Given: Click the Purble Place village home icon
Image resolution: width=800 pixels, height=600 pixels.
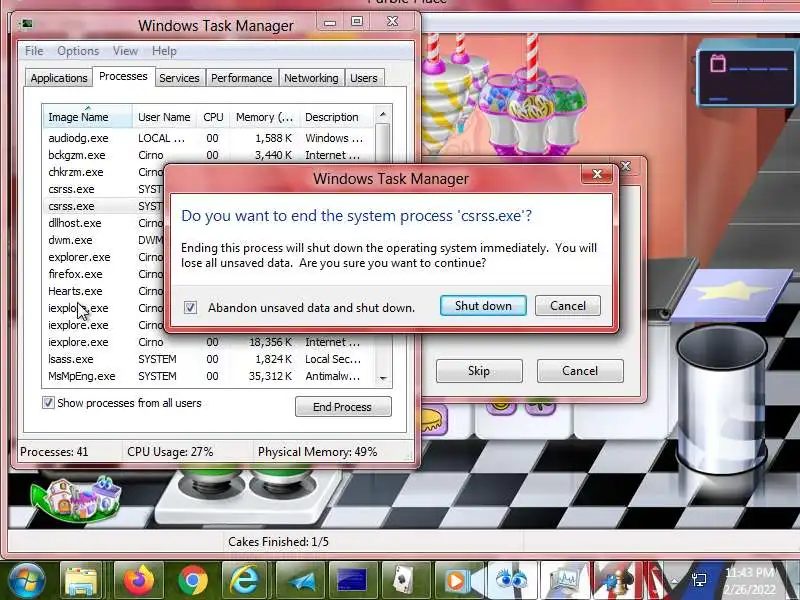Looking at the screenshot, I should point(77,500).
